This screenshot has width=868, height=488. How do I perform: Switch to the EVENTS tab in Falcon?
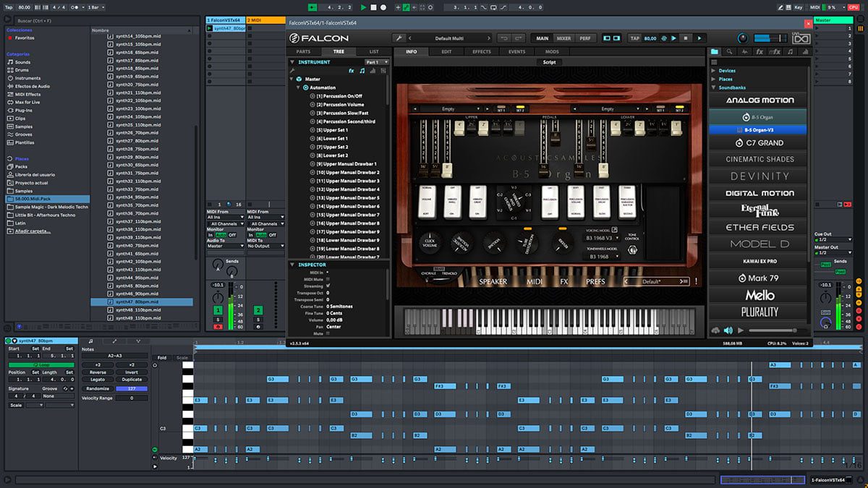coord(516,52)
